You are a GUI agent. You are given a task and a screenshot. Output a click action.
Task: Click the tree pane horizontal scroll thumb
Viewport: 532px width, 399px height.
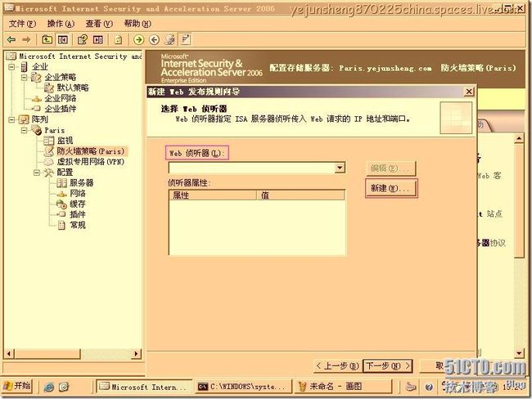(47, 354)
